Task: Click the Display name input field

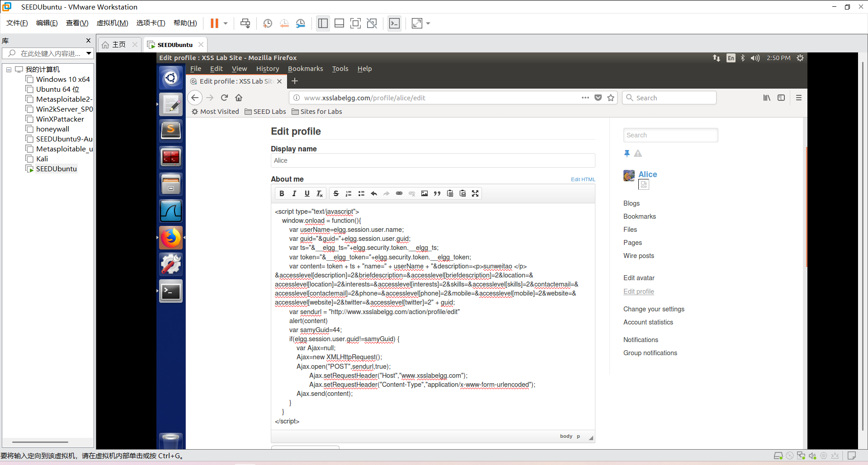Action: pyautogui.click(x=433, y=160)
